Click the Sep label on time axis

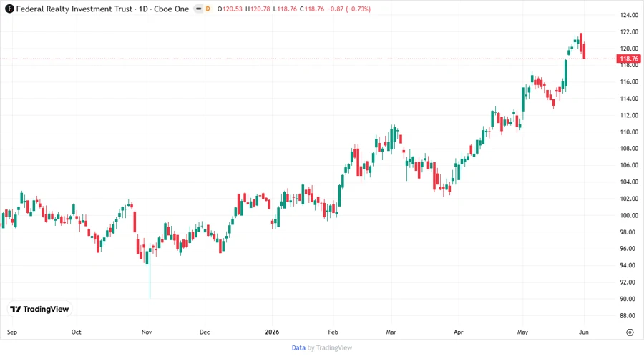pyautogui.click(x=12, y=332)
